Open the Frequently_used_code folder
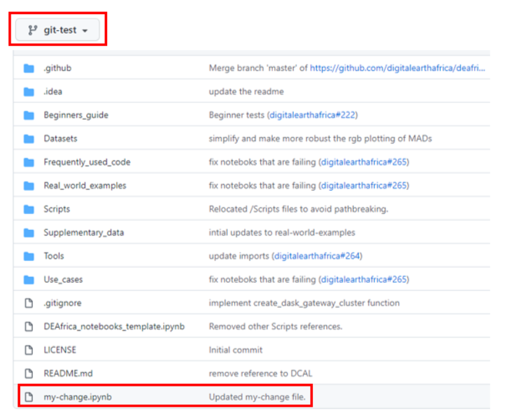Image resolution: width=505 pixels, height=420 pixels. point(87,162)
